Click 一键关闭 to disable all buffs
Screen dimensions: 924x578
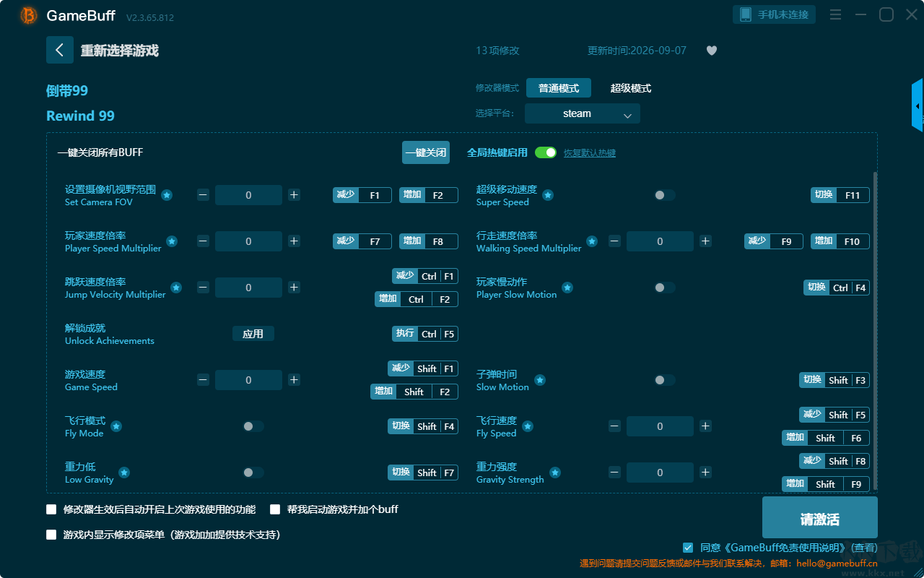click(x=426, y=152)
